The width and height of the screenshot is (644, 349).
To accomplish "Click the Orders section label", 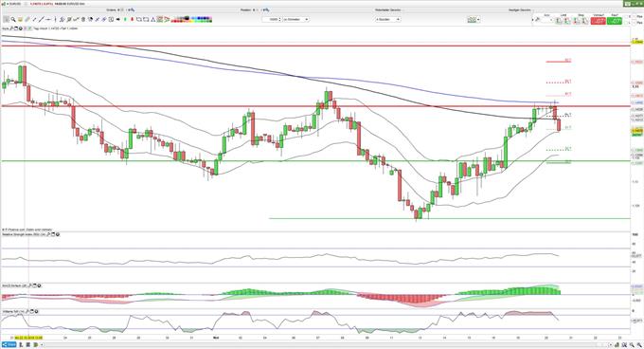I will pyautogui.click(x=111, y=9).
